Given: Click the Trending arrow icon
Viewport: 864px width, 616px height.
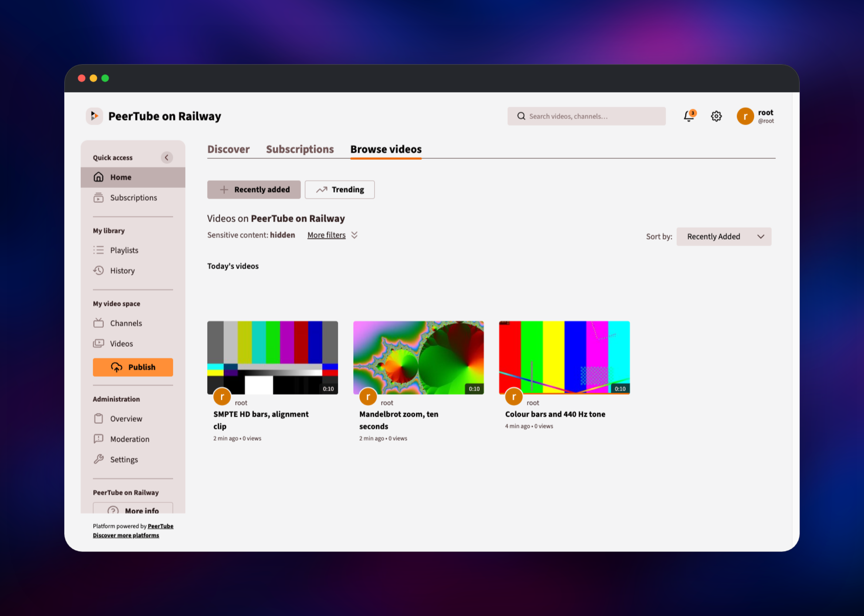Looking at the screenshot, I should click(x=322, y=190).
